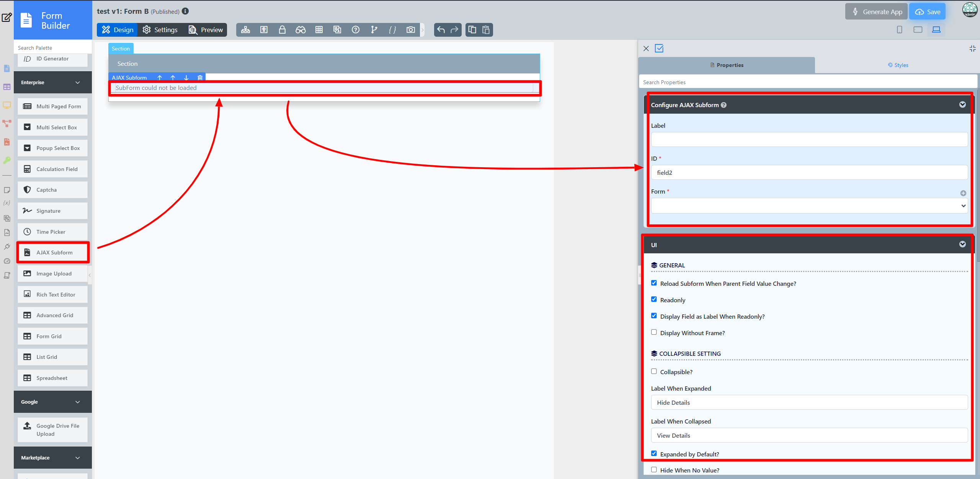The height and width of the screenshot is (479, 980).
Task: Click the redo arrow icon
Action: point(454,30)
